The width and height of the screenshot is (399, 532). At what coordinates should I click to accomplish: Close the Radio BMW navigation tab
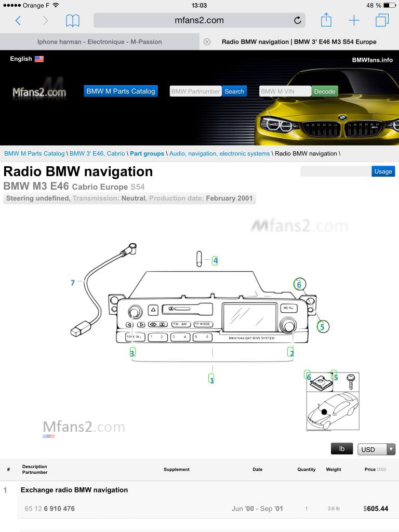click(x=207, y=42)
